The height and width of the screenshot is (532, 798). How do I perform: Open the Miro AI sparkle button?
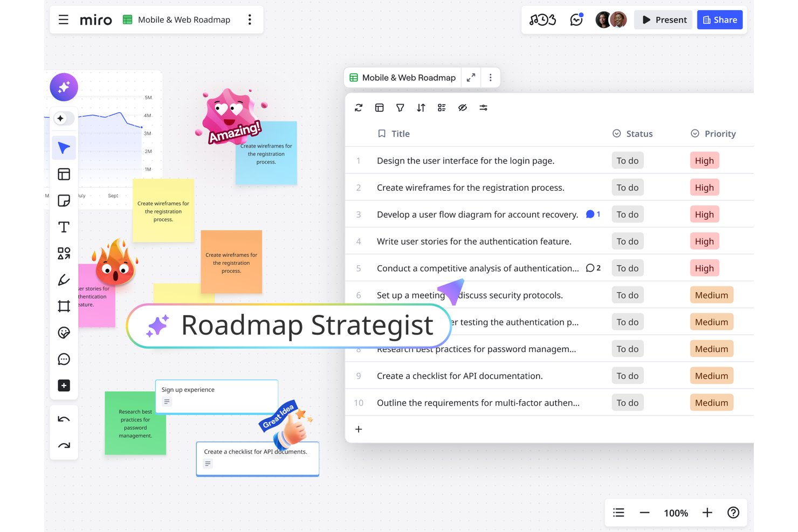click(64, 87)
